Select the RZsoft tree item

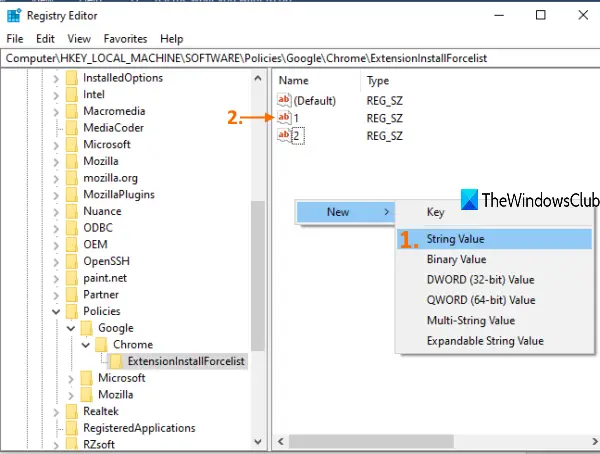click(x=99, y=444)
